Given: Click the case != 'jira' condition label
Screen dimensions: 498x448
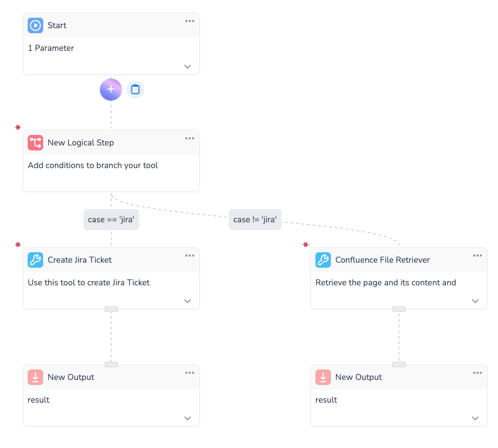Looking at the screenshot, I should point(256,220).
